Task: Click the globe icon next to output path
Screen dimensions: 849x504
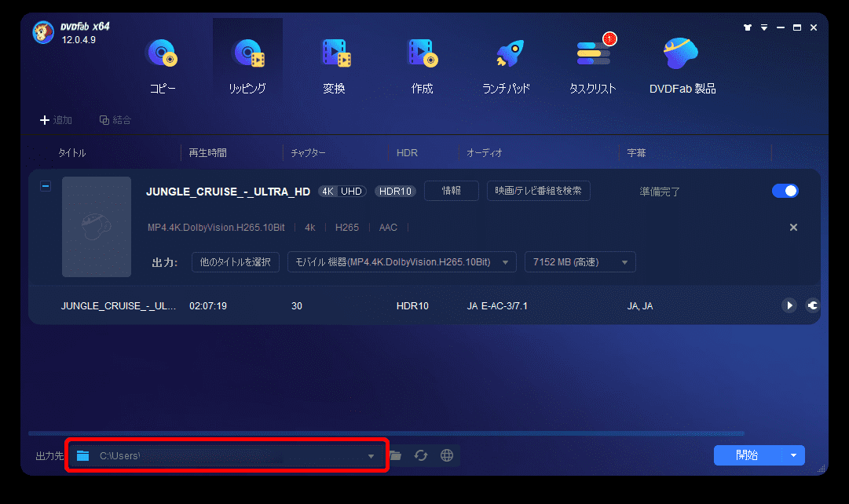Action: point(447,455)
